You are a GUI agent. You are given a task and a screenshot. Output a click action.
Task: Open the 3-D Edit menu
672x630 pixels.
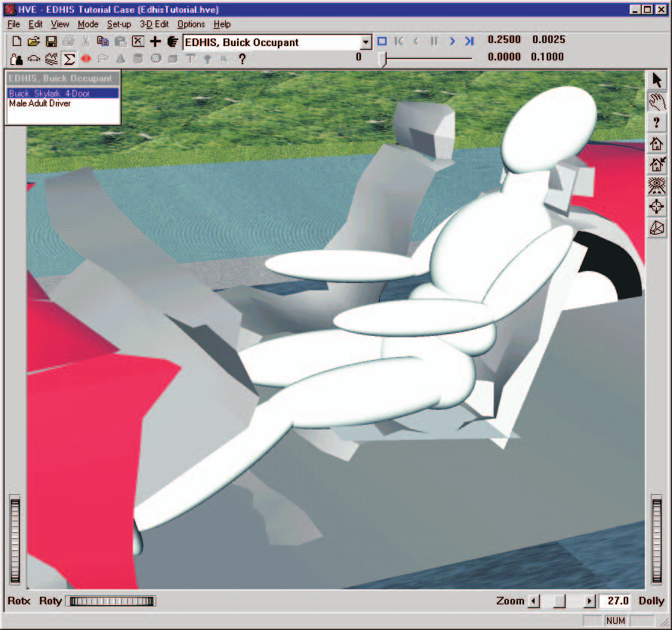pyautogui.click(x=154, y=24)
